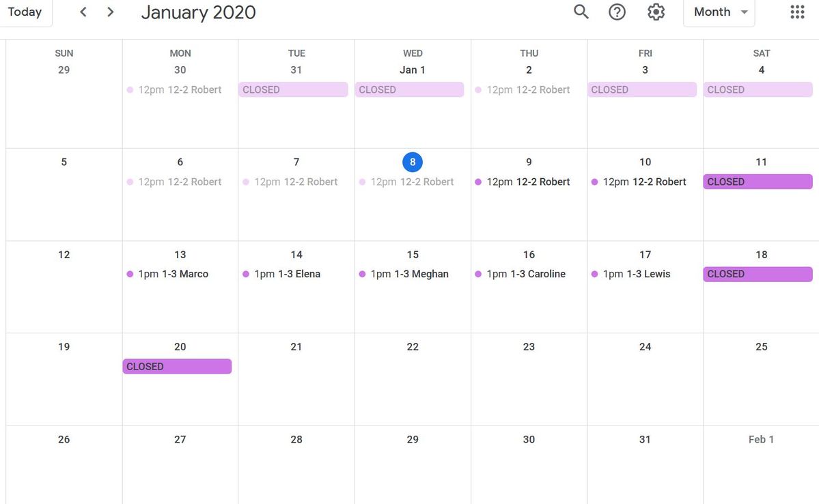
Task: Click date number 27
Action: click(x=180, y=439)
